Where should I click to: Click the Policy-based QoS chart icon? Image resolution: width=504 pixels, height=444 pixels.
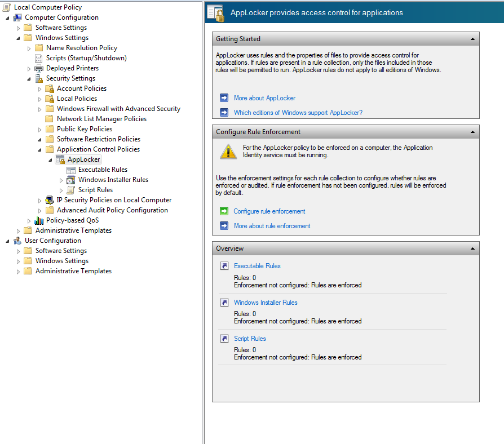(39, 220)
